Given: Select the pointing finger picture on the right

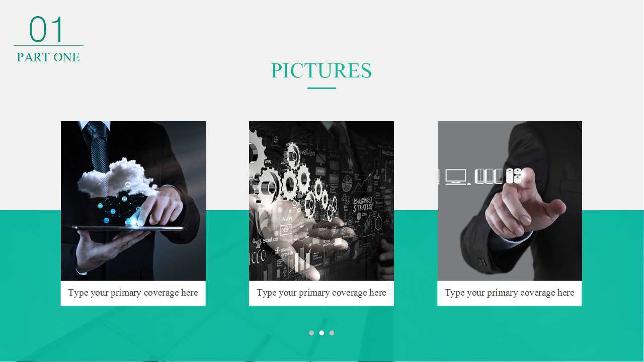Looking at the screenshot, I should click(510, 201).
